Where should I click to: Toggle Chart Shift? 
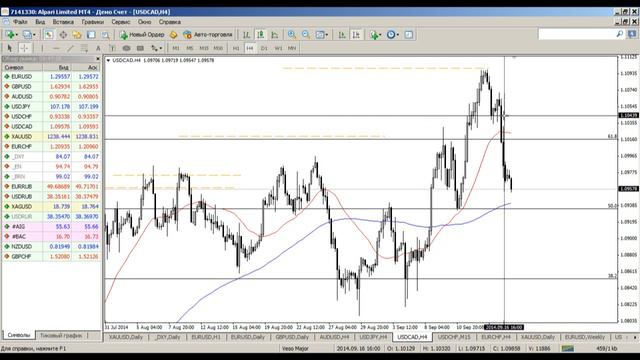click(356, 35)
